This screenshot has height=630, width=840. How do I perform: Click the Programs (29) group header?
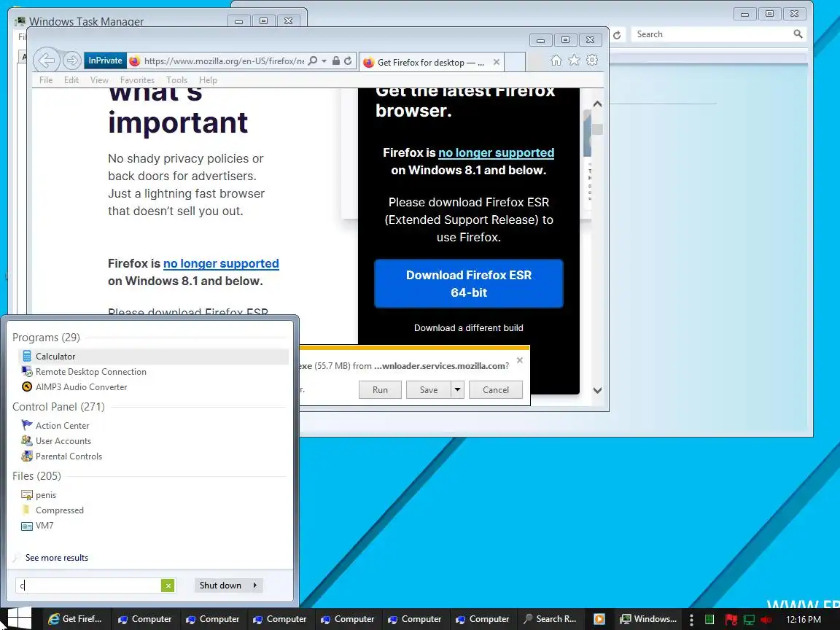(x=46, y=338)
